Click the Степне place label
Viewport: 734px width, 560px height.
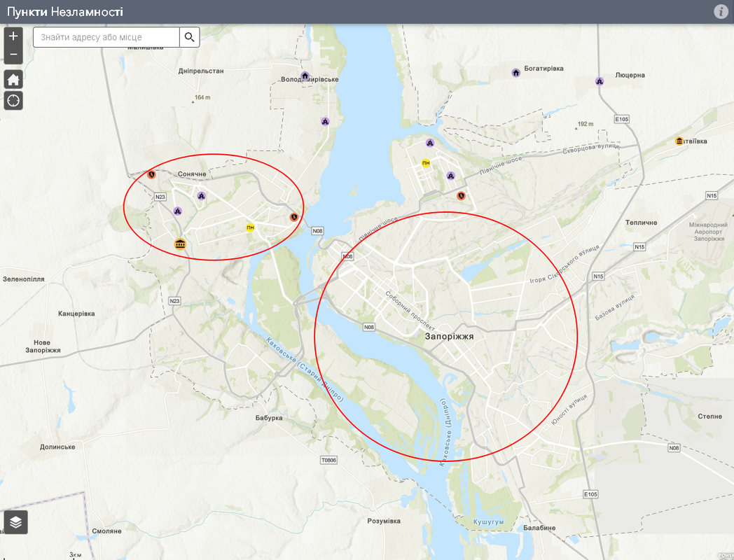pyautogui.click(x=709, y=416)
